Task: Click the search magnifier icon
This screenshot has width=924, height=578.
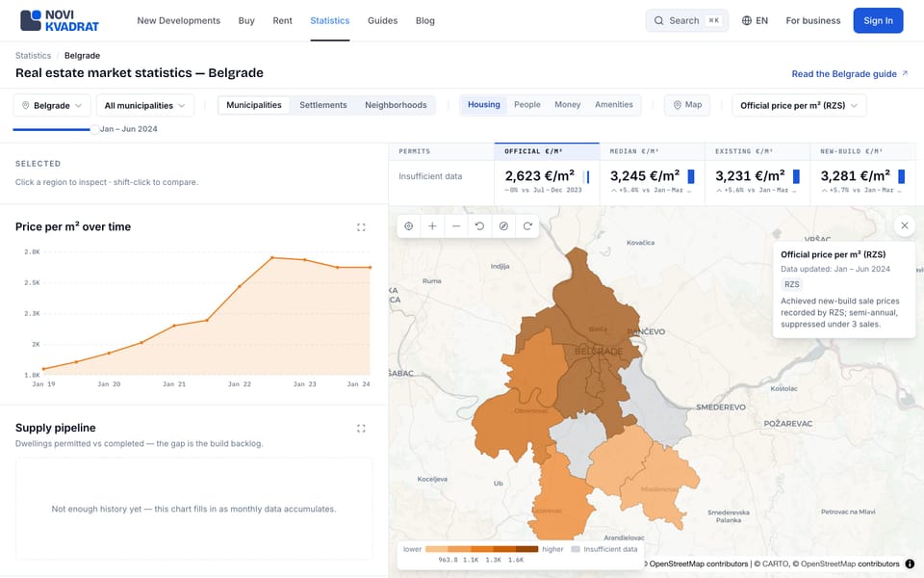Action: click(x=658, y=20)
